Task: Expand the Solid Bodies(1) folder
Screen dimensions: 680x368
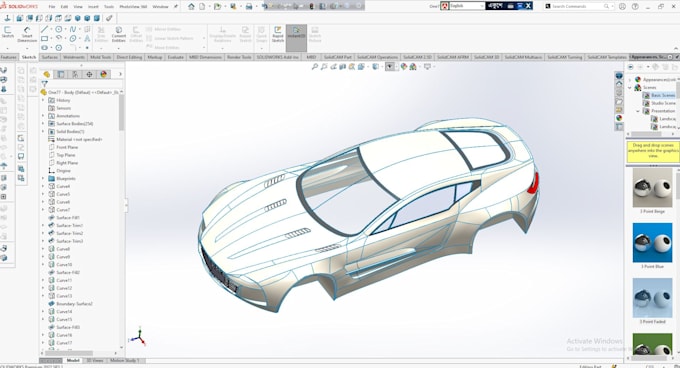Action: pyautogui.click(x=43, y=132)
